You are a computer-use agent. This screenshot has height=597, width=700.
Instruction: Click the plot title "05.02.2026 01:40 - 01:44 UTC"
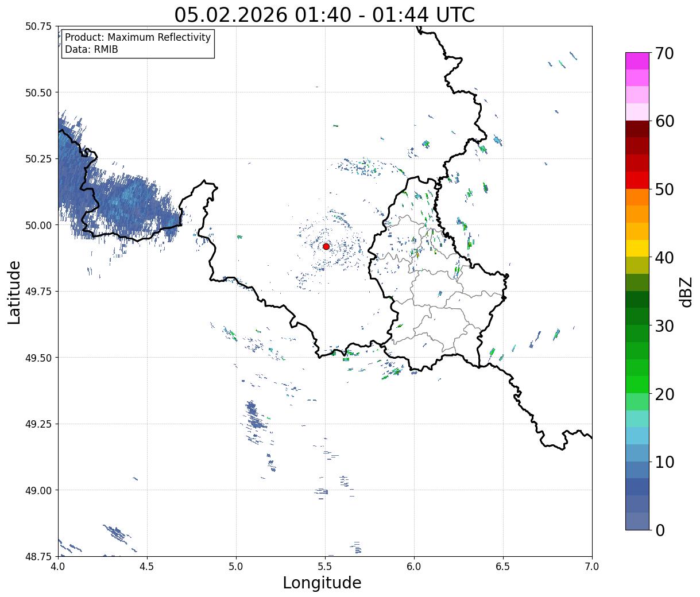(324, 14)
